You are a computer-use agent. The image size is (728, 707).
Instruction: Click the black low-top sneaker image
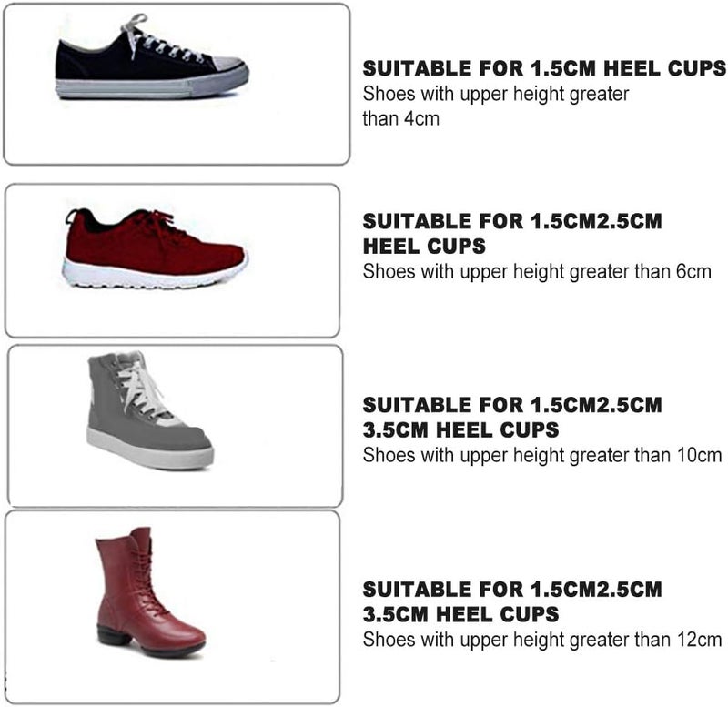(152, 56)
